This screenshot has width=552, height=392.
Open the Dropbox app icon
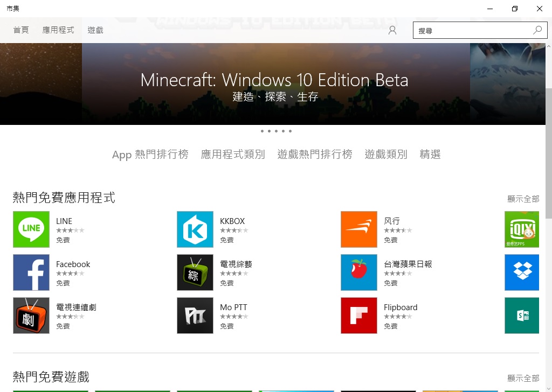522,272
